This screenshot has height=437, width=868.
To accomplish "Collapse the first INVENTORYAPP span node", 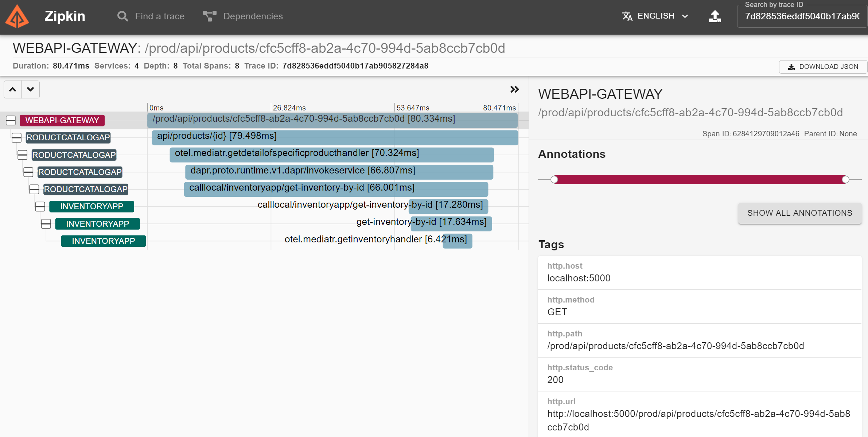I will [40, 207].
